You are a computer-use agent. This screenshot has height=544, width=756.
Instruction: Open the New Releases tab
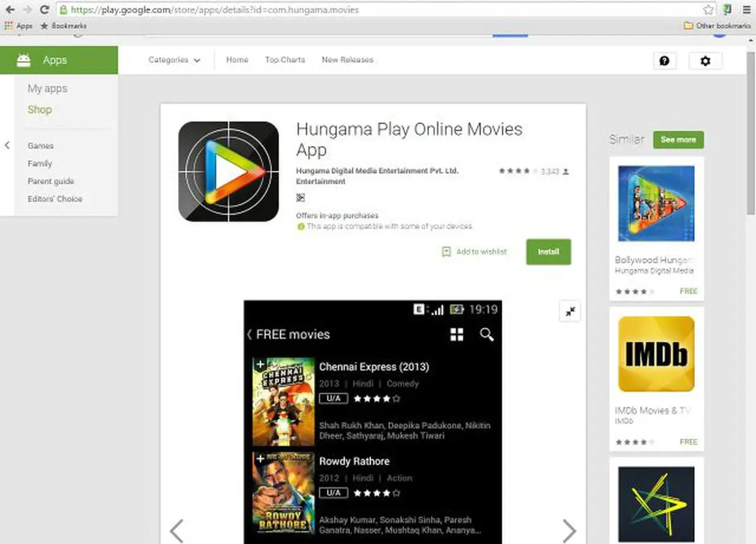click(x=347, y=60)
